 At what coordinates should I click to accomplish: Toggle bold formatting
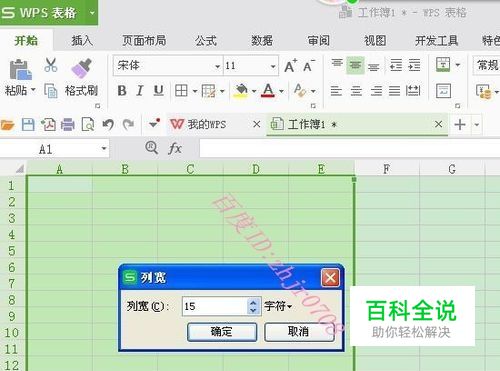[122, 90]
